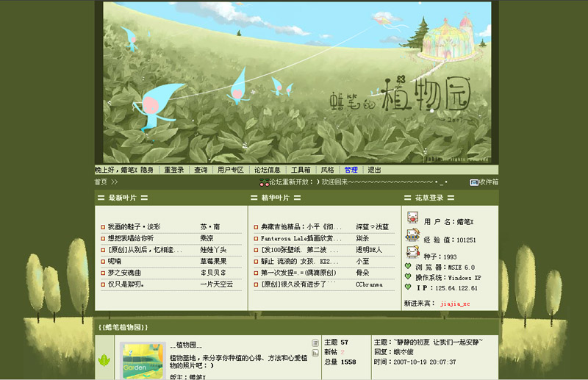588x380 pixels.
Task: Click the avatar icon next to 经验值
Action: (x=412, y=234)
